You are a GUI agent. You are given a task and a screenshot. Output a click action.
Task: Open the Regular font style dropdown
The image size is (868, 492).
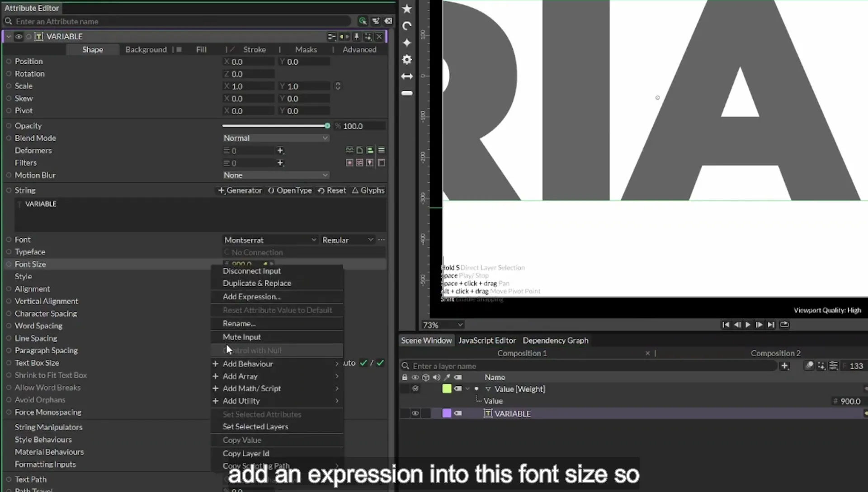tap(348, 240)
